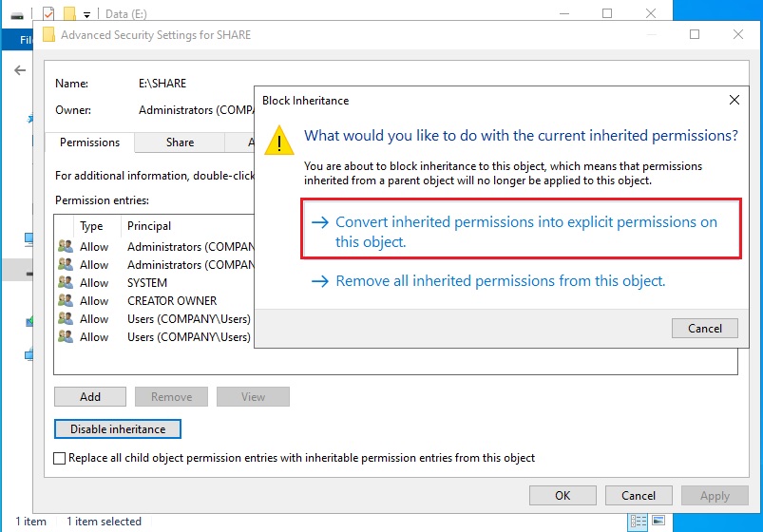Close the Block Inheritance dialog
The image size is (763, 532).
(734, 100)
